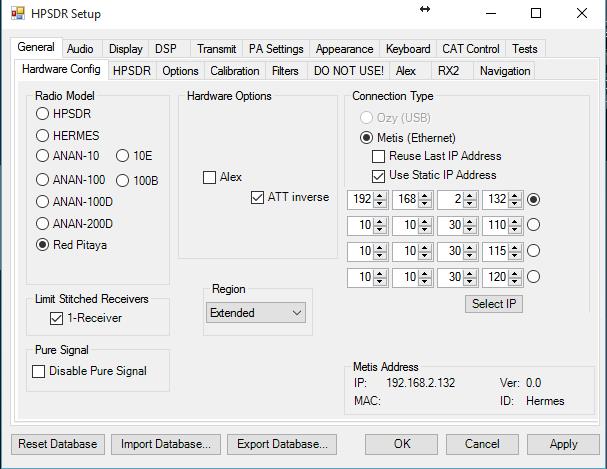Viewport: 607px width, 469px height.
Task: Click the HPSDR Setup window icon
Action: (x=18, y=13)
